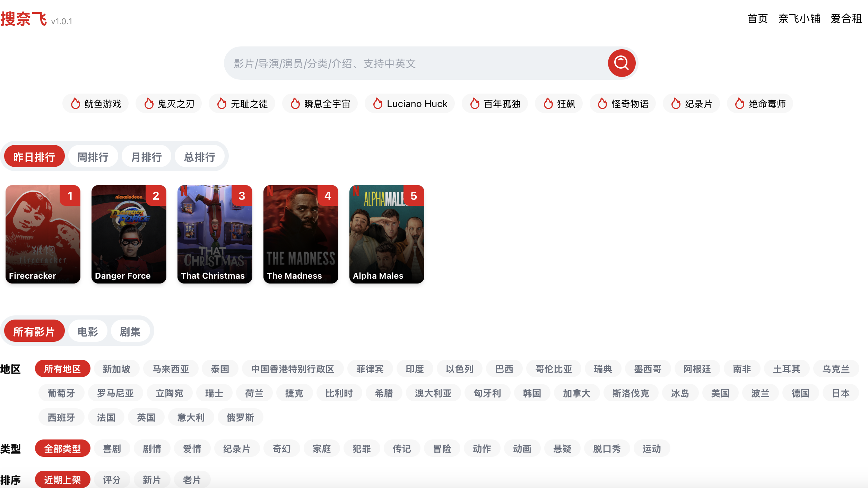Switch to 周排行 ranking tab

93,157
